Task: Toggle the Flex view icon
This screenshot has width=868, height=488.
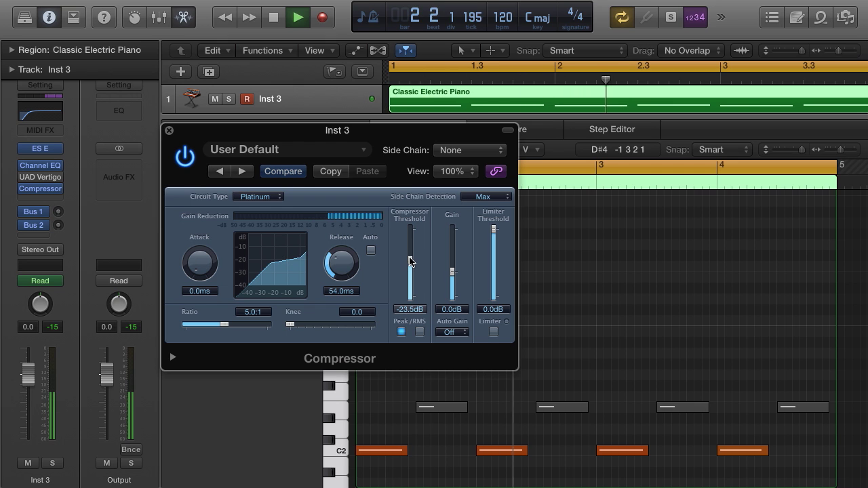Action: tap(378, 50)
